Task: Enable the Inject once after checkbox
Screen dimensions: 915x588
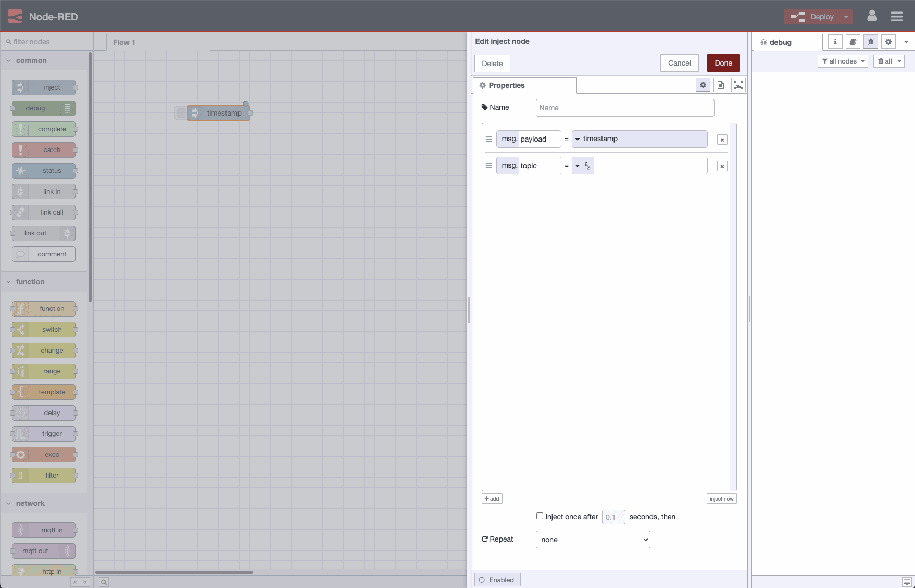Action: tap(540, 516)
